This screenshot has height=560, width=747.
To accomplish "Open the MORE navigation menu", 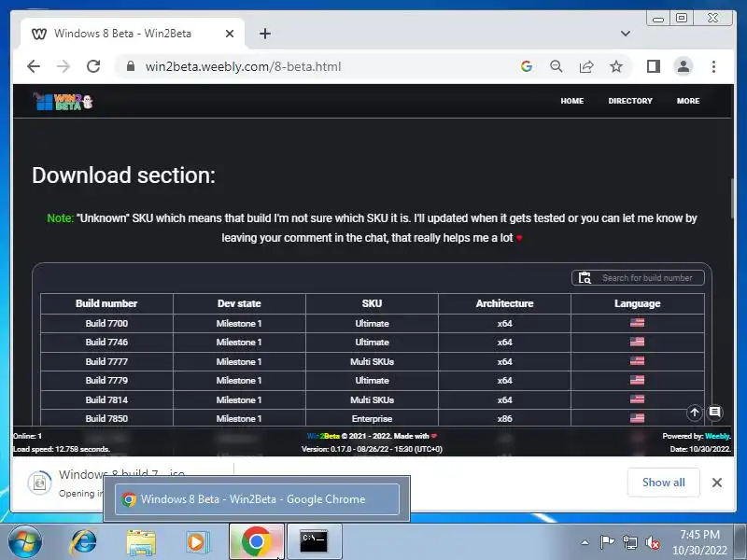I will (688, 101).
